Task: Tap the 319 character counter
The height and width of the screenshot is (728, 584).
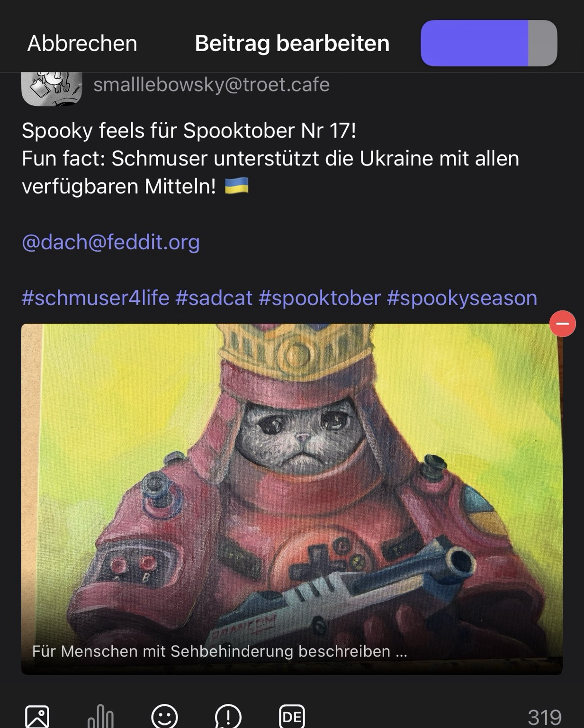Action: 545,717
